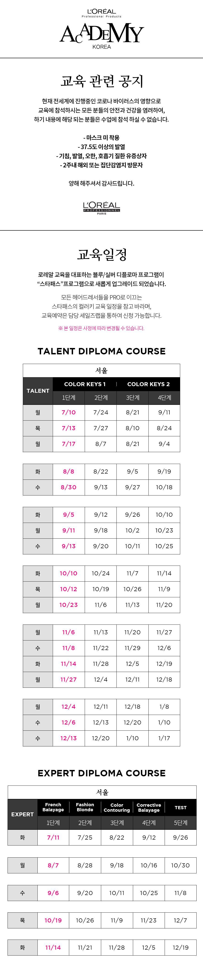
Task: Click the TEST column header
Action: click(181, 808)
